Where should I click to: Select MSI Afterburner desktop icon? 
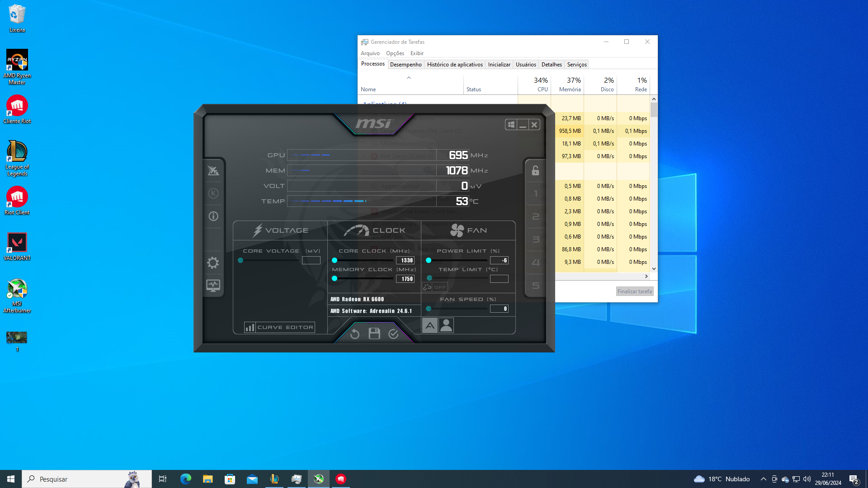pos(17,296)
